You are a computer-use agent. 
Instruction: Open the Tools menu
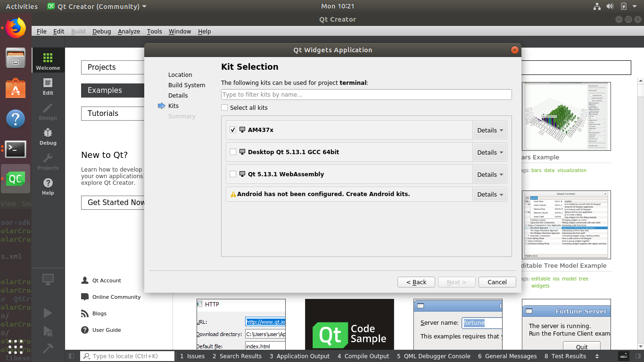tap(154, 31)
